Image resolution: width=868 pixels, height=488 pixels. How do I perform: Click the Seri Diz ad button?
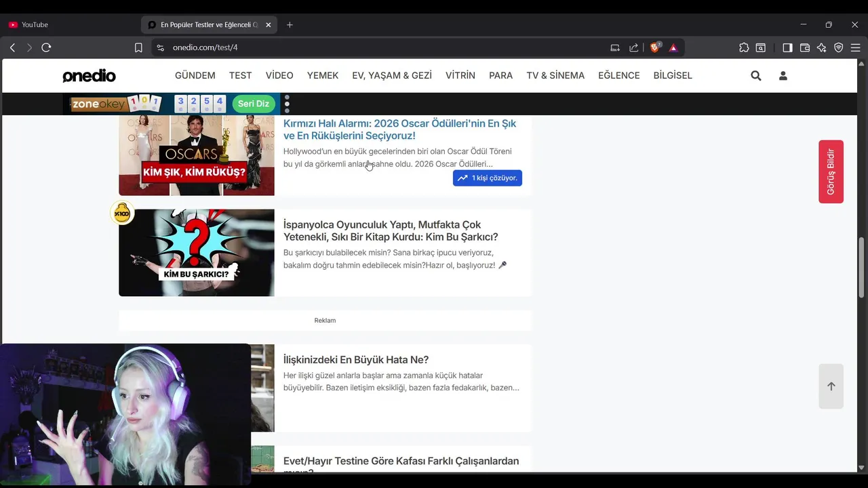[254, 104]
